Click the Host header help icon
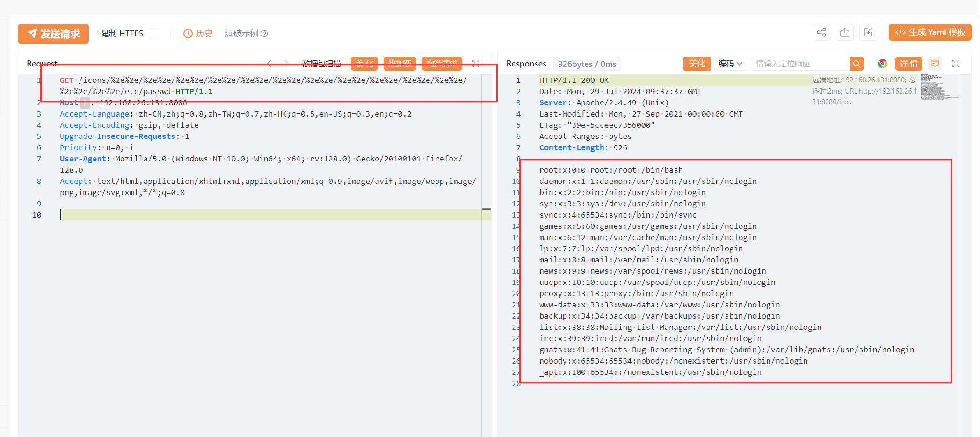Image resolution: width=980 pixels, height=437 pixels. click(85, 102)
